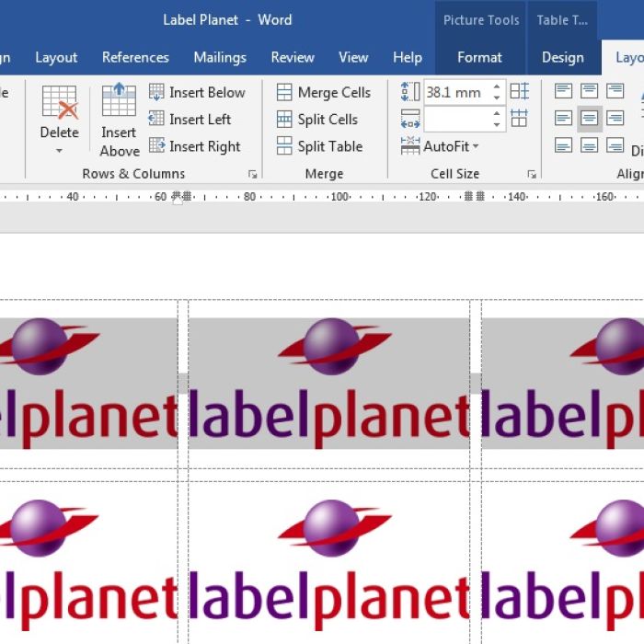Click Split Table

click(319, 146)
